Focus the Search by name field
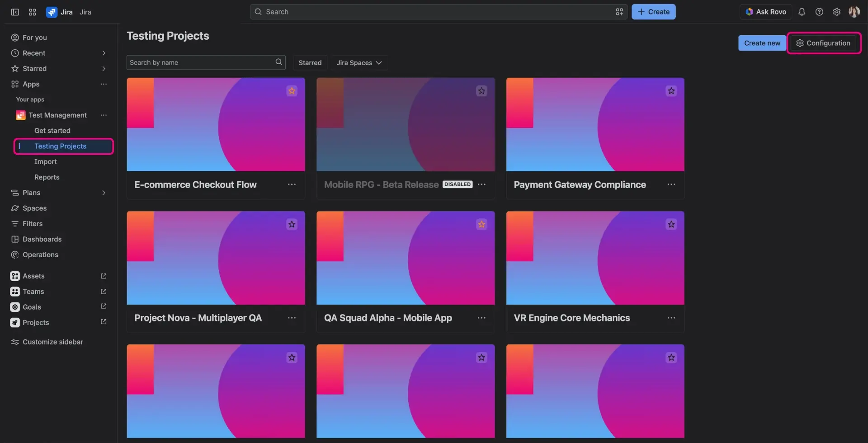Image resolution: width=868 pixels, height=443 pixels. click(206, 62)
